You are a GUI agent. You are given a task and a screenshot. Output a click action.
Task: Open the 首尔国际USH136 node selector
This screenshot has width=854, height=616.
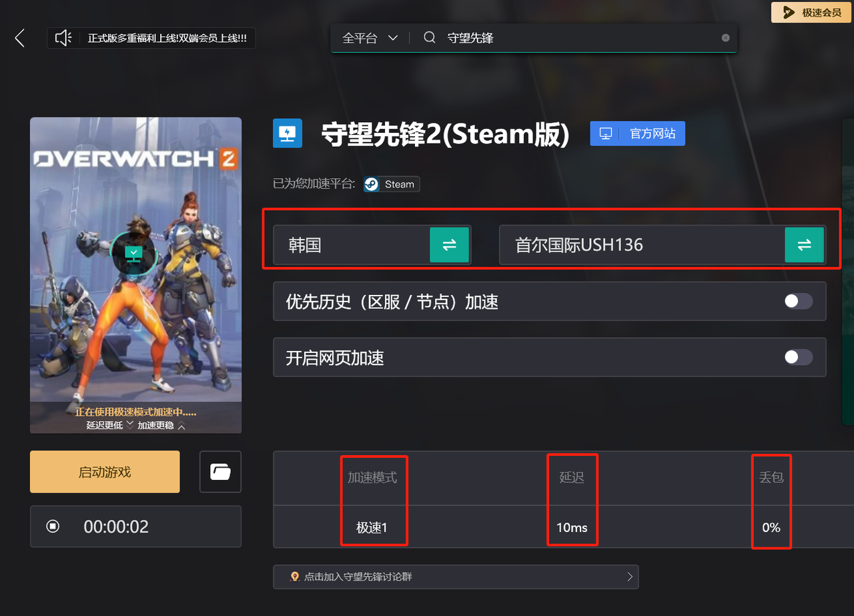pyautogui.click(x=663, y=245)
